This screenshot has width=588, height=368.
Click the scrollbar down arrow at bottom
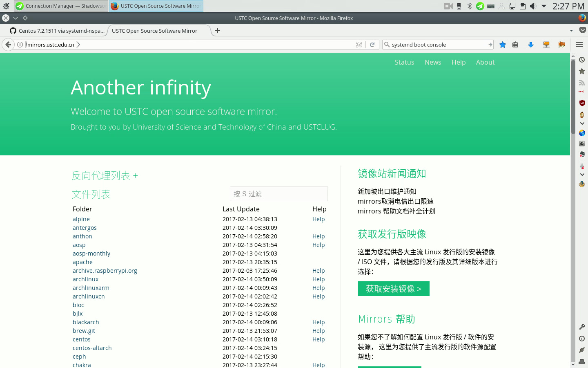[573, 364]
